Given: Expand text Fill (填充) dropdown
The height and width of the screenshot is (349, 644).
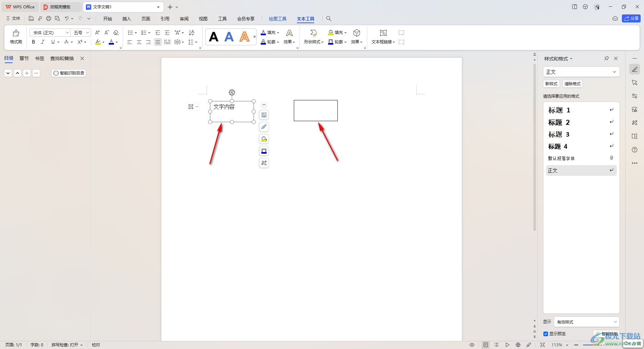Looking at the screenshot, I should pyautogui.click(x=278, y=33).
